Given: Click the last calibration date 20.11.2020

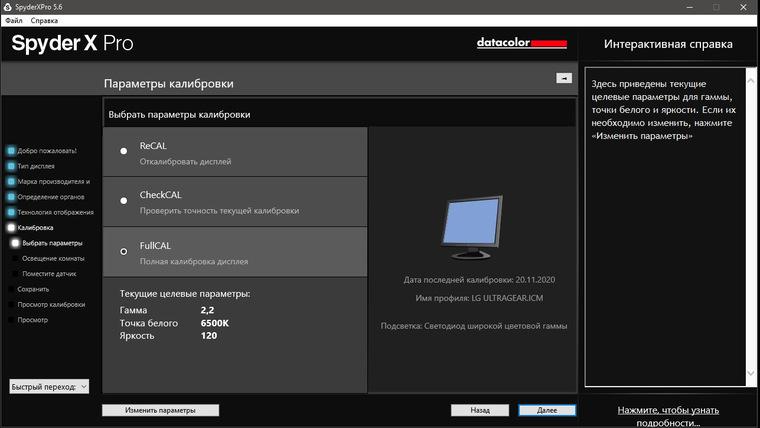Looking at the screenshot, I should click(x=535, y=280).
